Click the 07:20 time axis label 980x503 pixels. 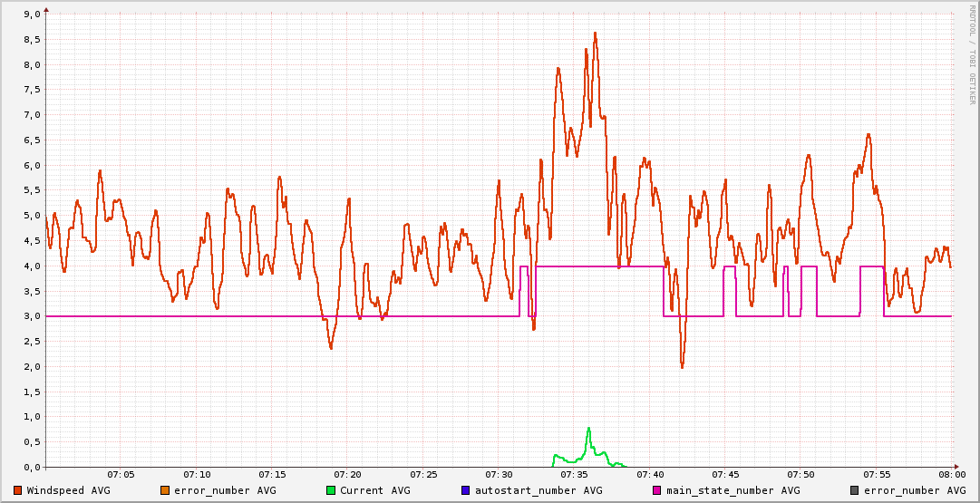coord(347,474)
